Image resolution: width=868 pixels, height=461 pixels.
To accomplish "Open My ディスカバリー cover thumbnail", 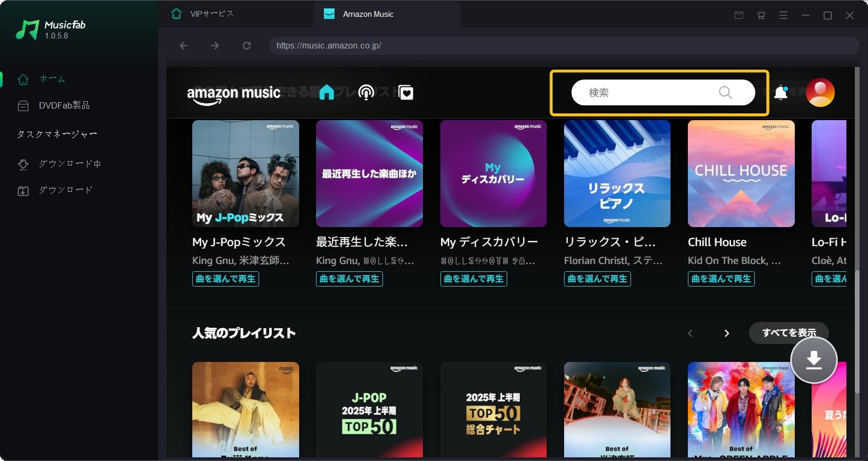I will click(494, 173).
